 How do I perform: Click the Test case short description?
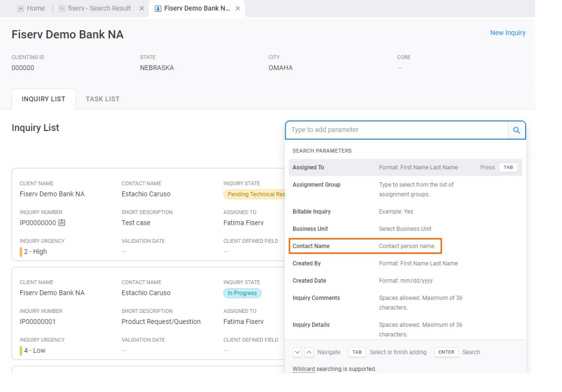136,223
